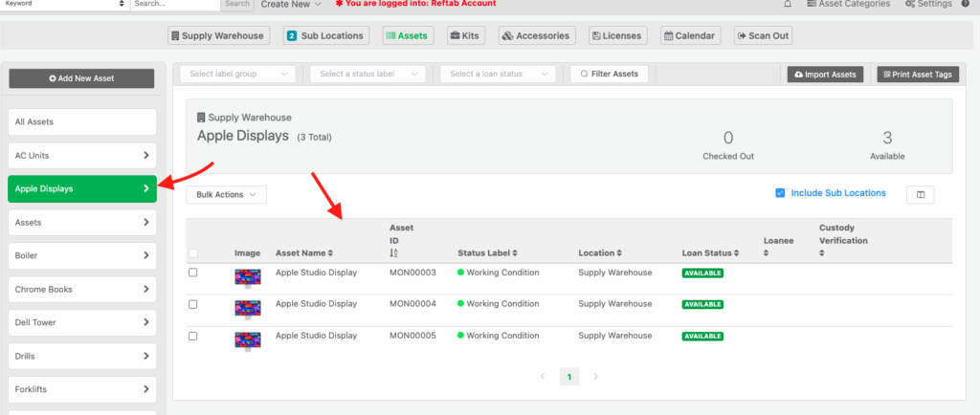Uncheck Include Sub Locations

pyautogui.click(x=780, y=193)
